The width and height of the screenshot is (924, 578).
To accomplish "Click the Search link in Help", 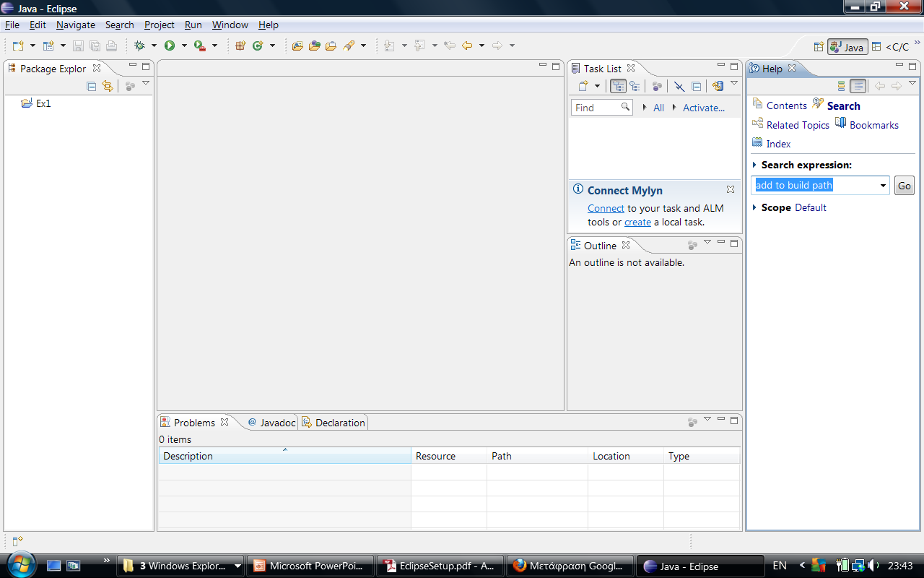I will [x=844, y=105].
